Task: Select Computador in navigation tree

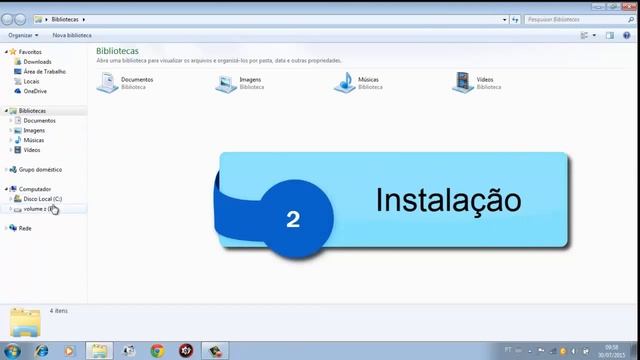Action: coord(35,189)
